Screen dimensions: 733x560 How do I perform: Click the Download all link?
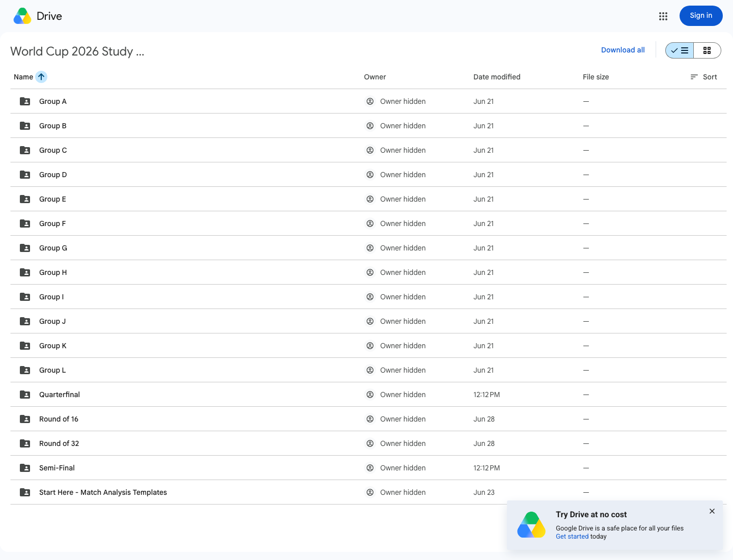pyautogui.click(x=623, y=50)
